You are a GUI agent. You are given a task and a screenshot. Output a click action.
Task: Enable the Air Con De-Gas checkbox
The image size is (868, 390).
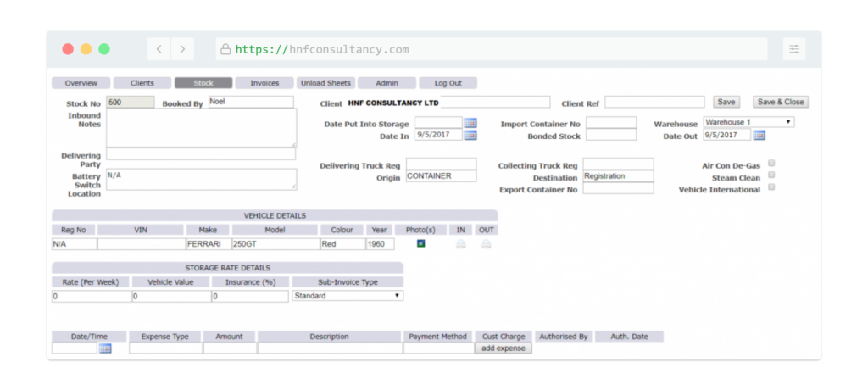click(771, 163)
